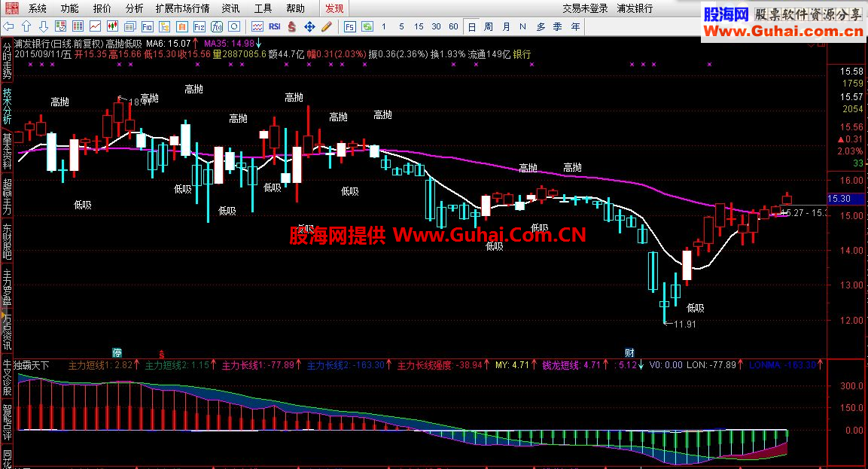Click the 独霸天下 indicator name
This screenshot has height=469, width=868.
32,365
